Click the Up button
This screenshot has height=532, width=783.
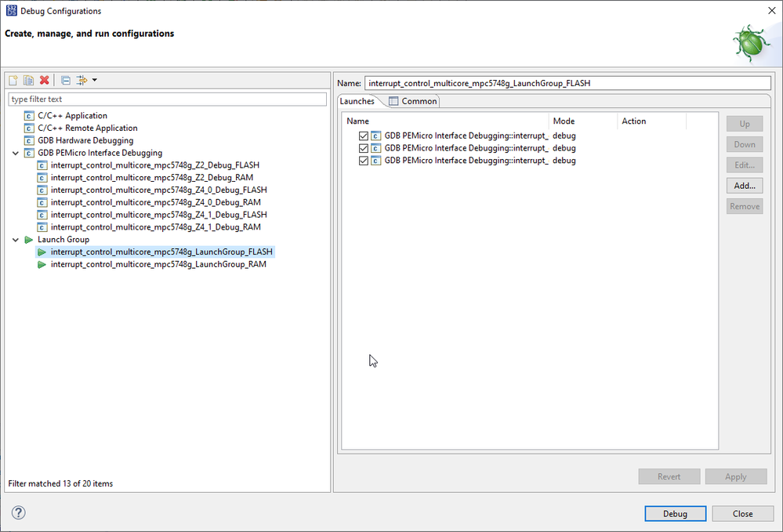(745, 124)
